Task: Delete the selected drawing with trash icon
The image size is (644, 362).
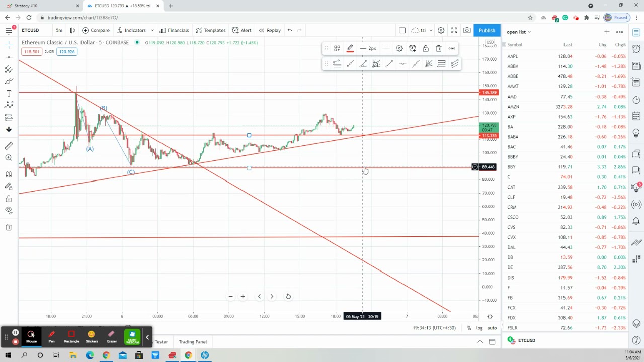Action: point(439,48)
